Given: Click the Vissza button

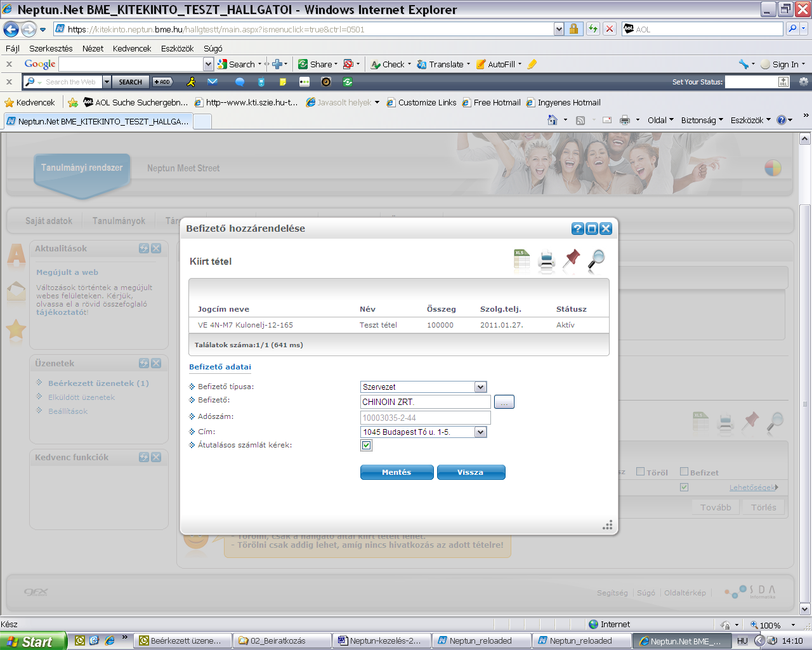Looking at the screenshot, I should [x=471, y=472].
